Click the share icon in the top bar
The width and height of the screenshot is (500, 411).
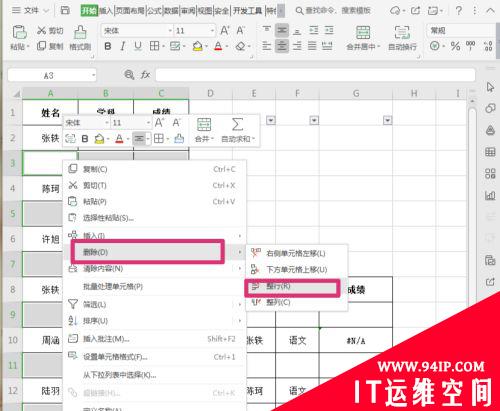415,11
